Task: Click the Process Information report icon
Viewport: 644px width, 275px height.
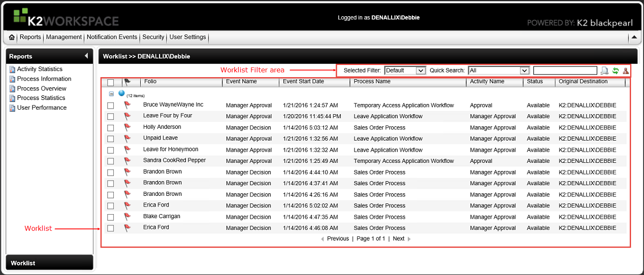Action: click(x=12, y=79)
